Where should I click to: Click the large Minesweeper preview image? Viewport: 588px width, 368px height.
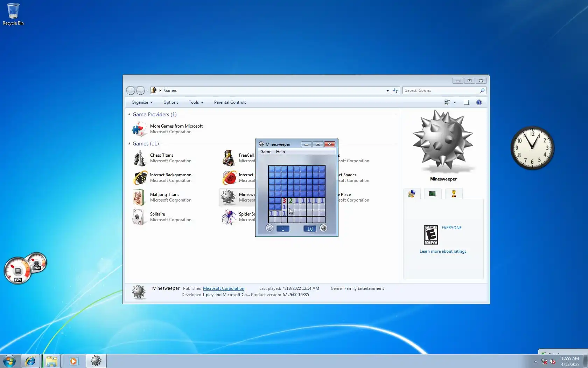(443, 142)
